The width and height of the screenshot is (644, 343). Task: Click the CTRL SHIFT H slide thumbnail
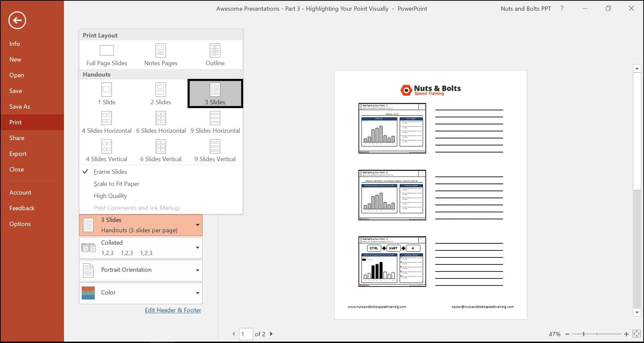pos(392,261)
